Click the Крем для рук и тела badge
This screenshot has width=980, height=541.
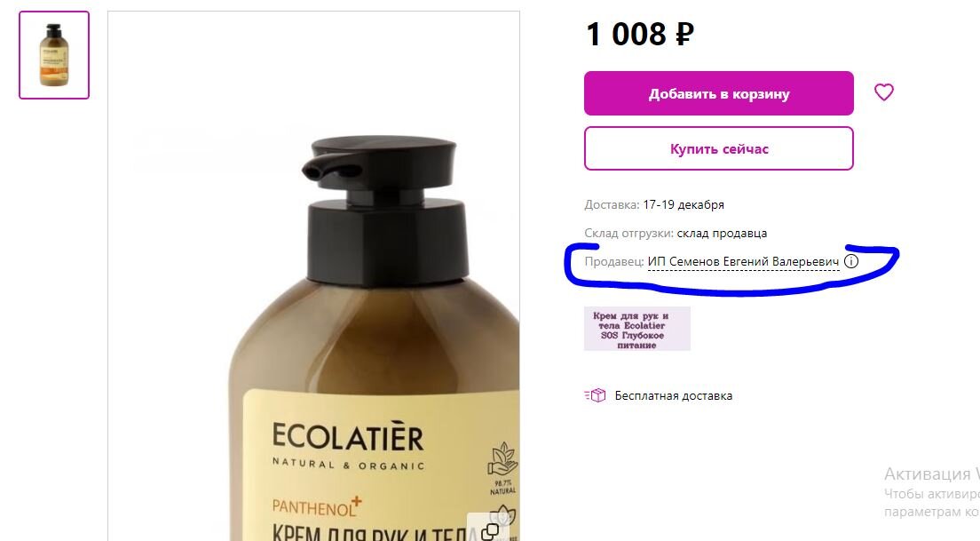pyautogui.click(x=636, y=329)
